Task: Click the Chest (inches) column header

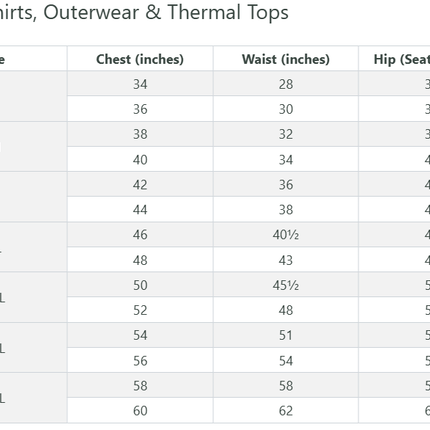Action: point(140,59)
